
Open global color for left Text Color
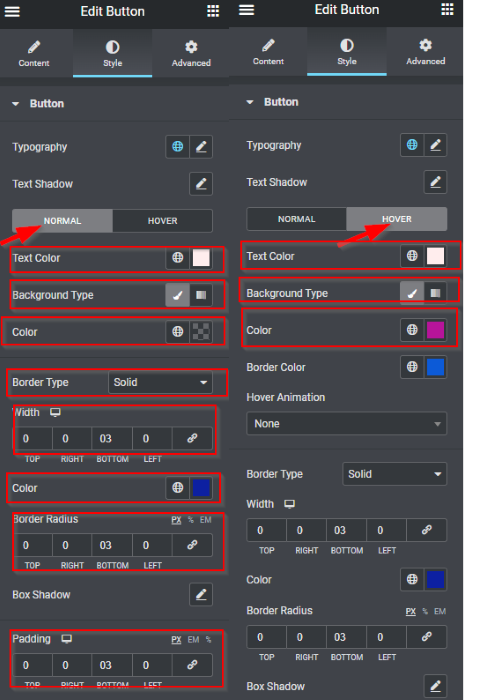click(x=177, y=258)
